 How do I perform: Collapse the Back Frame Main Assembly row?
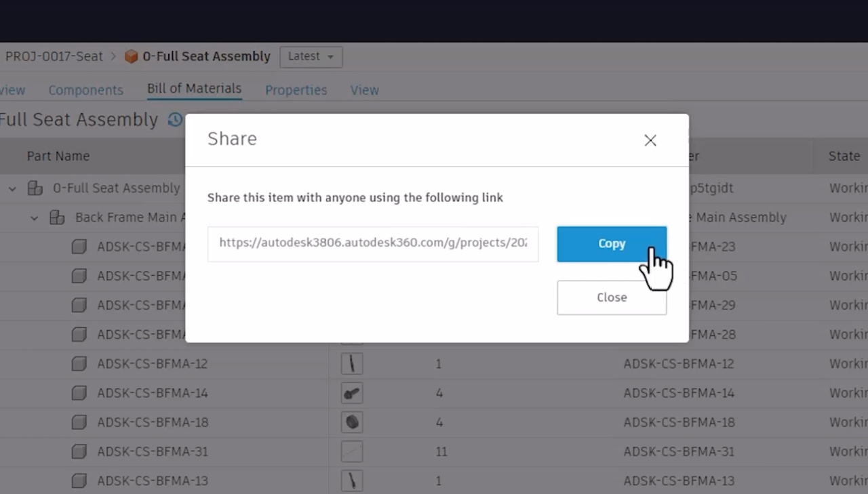[x=34, y=218]
